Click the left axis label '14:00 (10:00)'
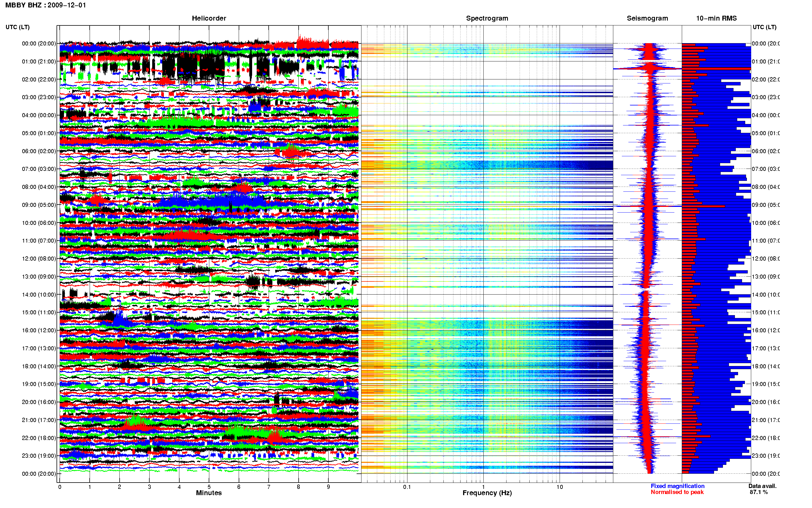This screenshot has height=508, width=812. 39,295
